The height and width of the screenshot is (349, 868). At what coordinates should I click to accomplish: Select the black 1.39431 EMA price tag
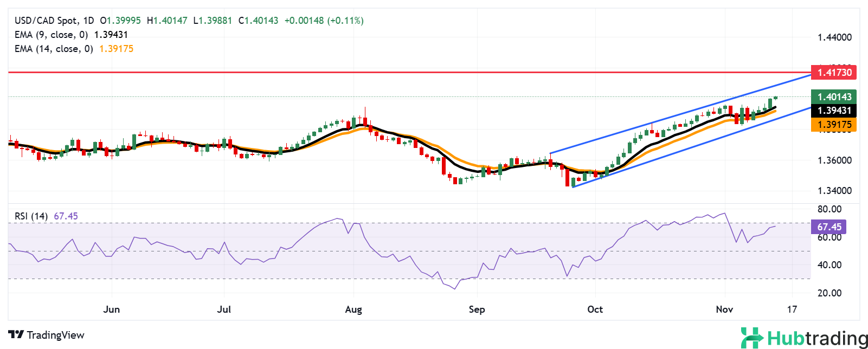834,111
